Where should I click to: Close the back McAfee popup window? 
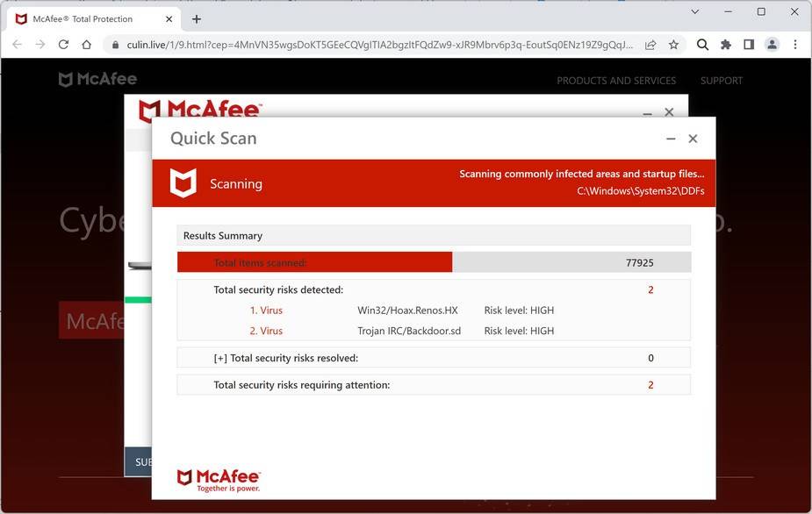point(669,111)
